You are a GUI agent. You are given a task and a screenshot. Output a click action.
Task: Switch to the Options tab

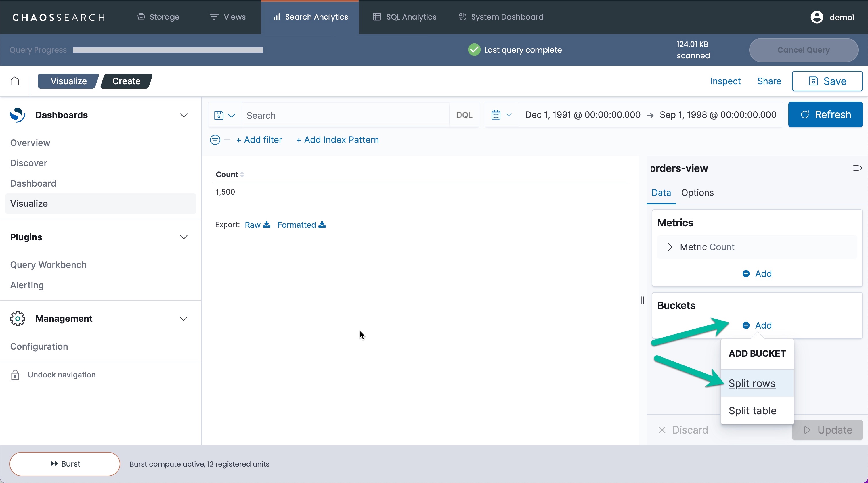pyautogui.click(x=697, y=193)
